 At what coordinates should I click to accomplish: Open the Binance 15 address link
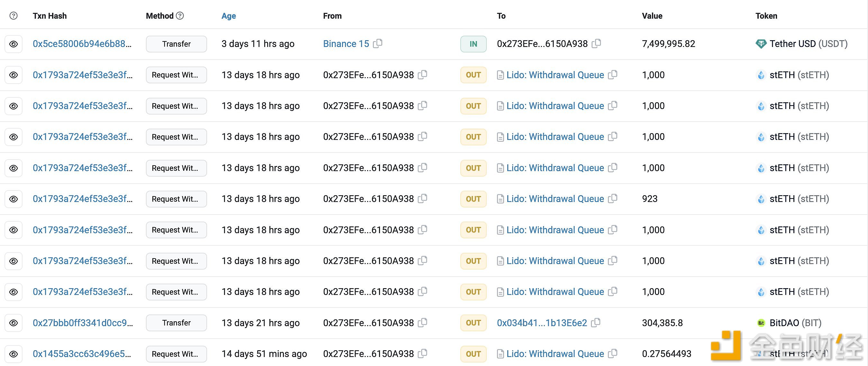click(346, 44)
